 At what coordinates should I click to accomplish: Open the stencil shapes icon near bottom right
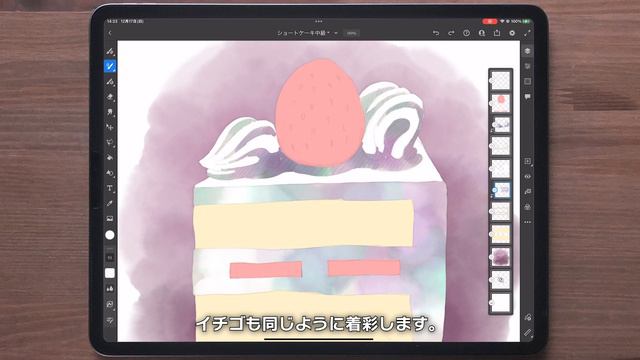pyautogui.click(x=527, y=317)
